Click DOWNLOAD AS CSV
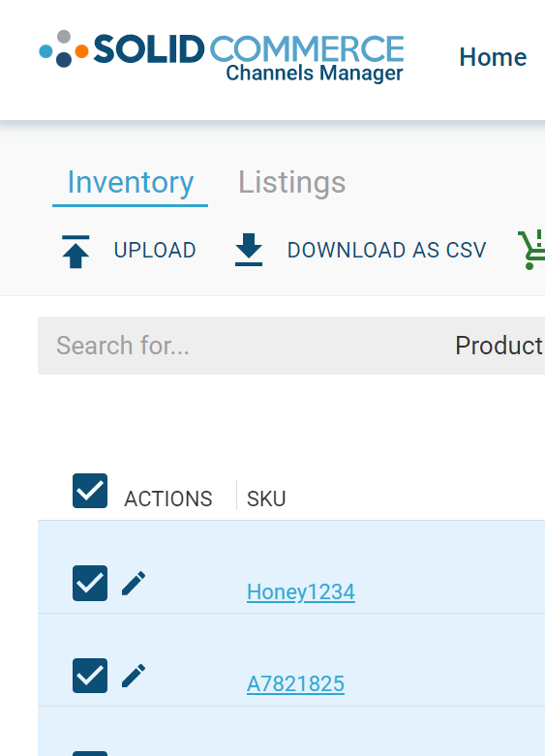Screen dimensions: 545x756 coord(387,251)
